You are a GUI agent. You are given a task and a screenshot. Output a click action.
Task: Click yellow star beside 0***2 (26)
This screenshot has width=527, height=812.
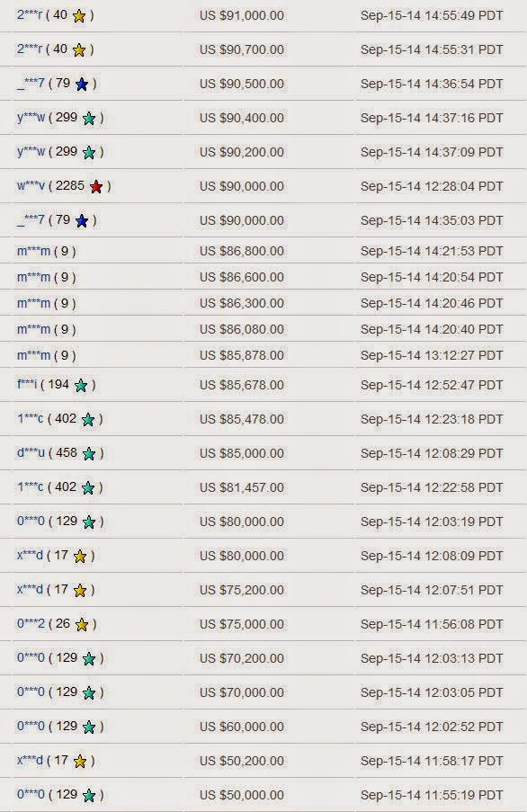82,625
